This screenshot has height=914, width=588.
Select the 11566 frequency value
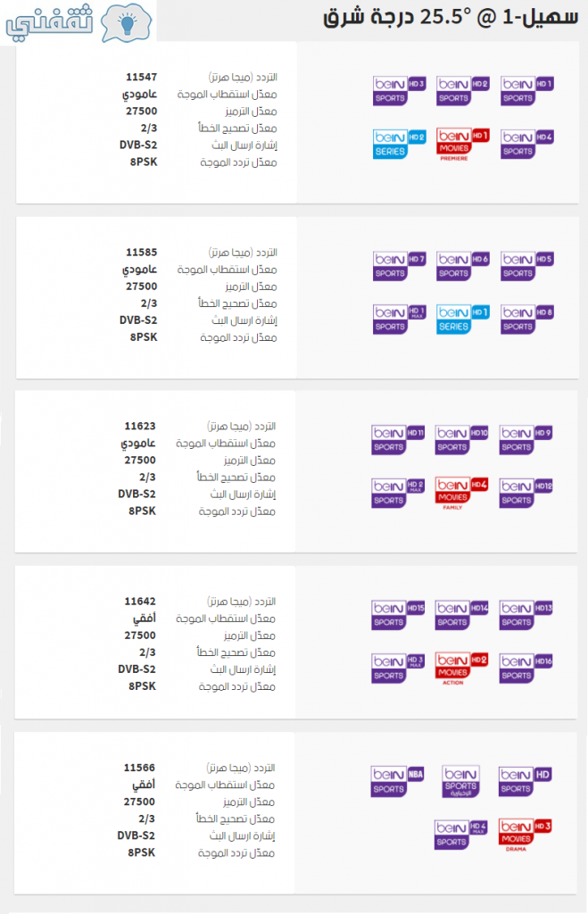(x=139, y=768)
